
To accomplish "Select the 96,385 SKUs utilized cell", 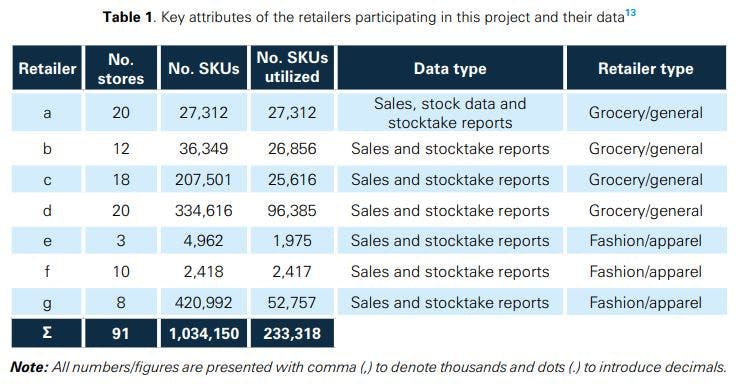I will point(292,210).
